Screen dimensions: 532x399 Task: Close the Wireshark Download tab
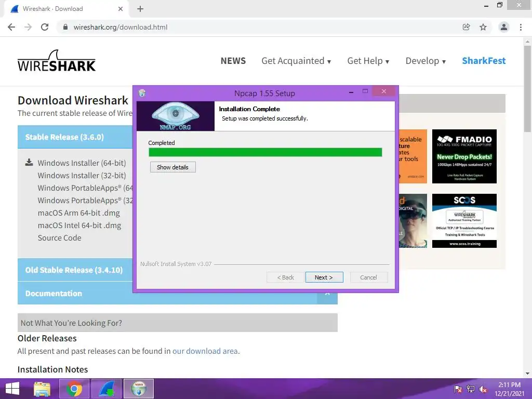coord(121,9)
